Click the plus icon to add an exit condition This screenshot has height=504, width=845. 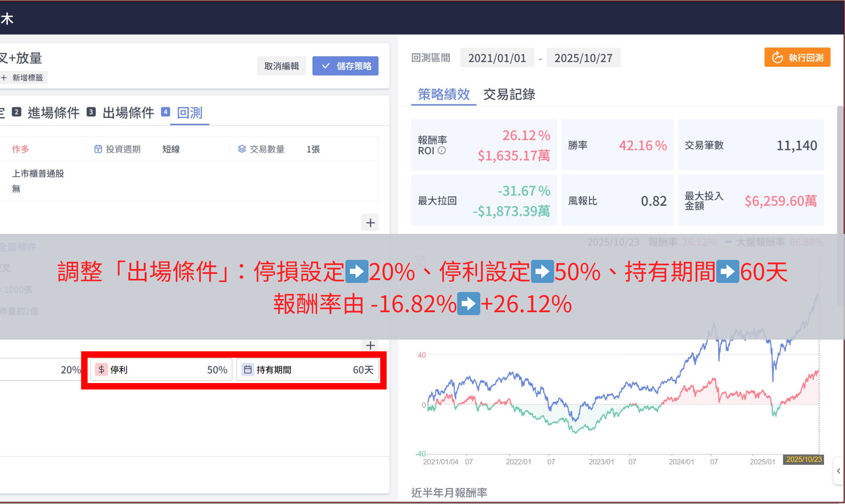370,346
